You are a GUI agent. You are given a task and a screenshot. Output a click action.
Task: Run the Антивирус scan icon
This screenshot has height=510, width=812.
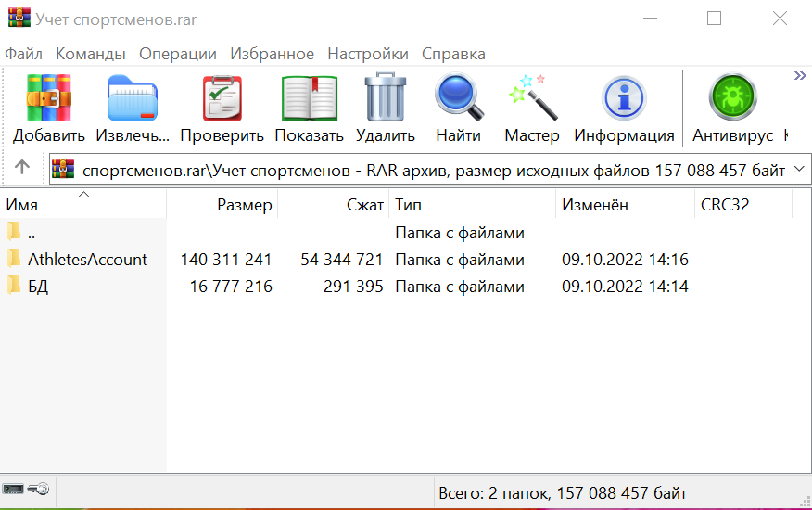click(x=732, y=99)
